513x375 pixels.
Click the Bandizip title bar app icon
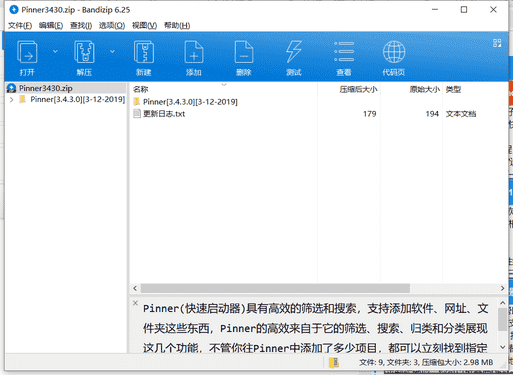[14, 10]
